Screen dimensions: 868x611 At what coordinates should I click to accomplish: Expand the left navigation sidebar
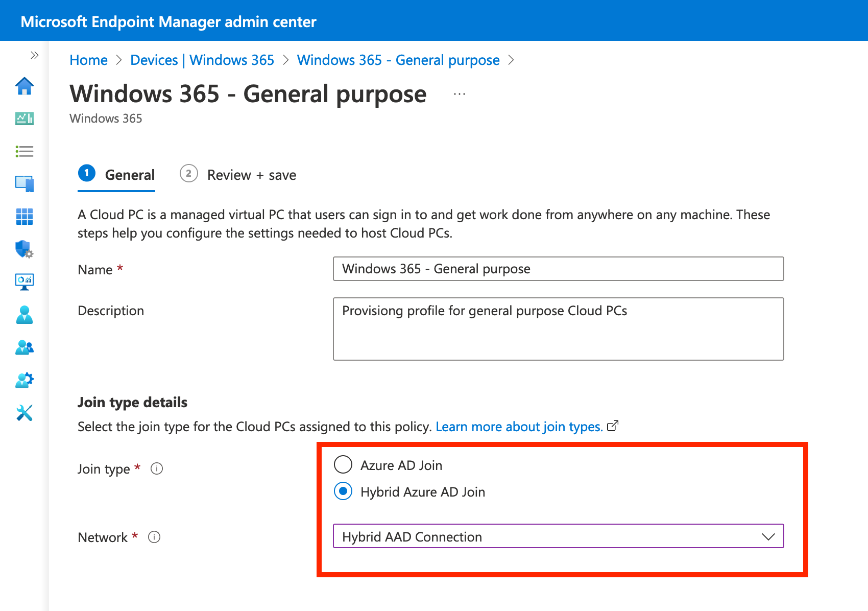pyautogui.click(x=34, y=55)
